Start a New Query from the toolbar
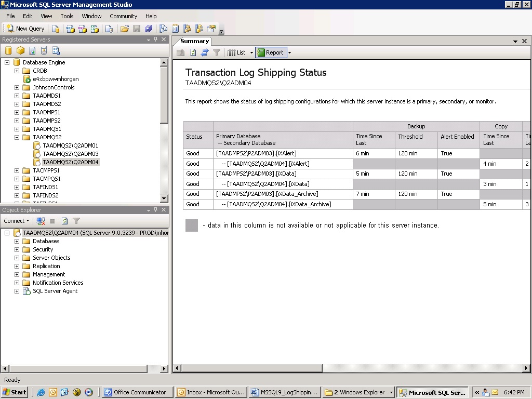Viewport: 532px width, 399px height. pos(25,29)
